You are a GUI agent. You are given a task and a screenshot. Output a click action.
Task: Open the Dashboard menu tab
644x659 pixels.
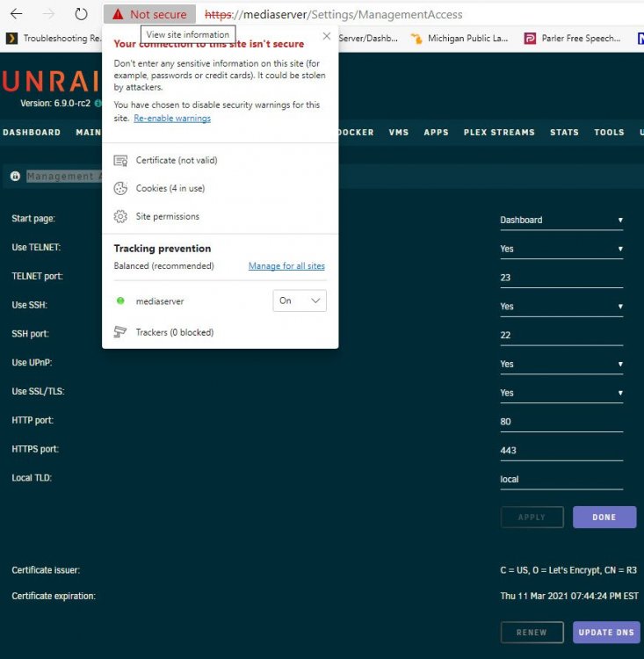click(32, 133)
